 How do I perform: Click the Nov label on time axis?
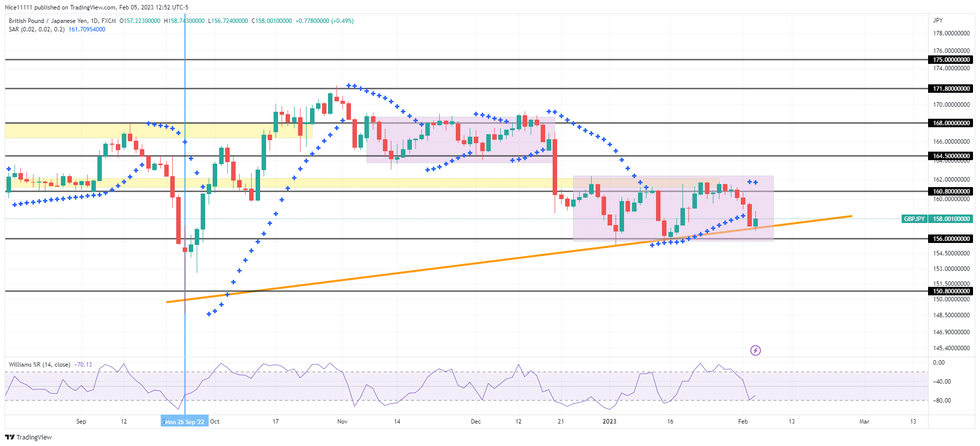pos(342,422)
